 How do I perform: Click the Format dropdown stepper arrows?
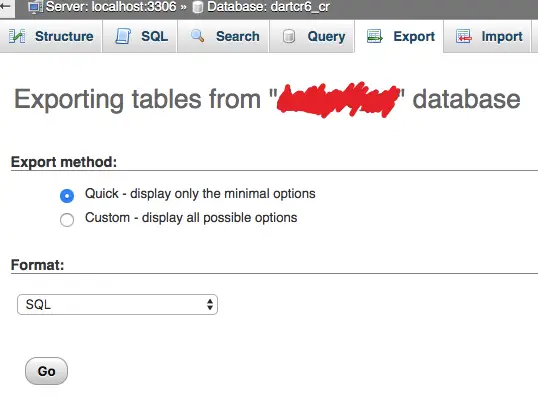pos(210,304)
